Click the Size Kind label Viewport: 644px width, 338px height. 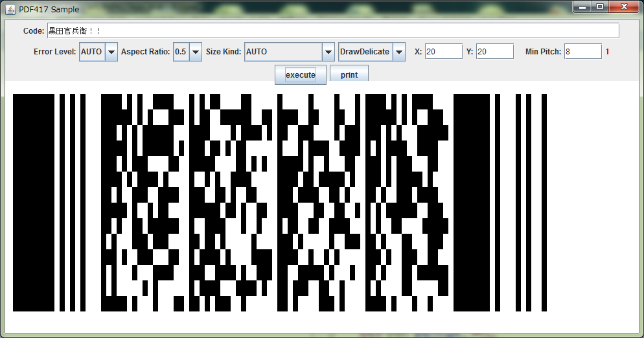(x=224, y=52)
